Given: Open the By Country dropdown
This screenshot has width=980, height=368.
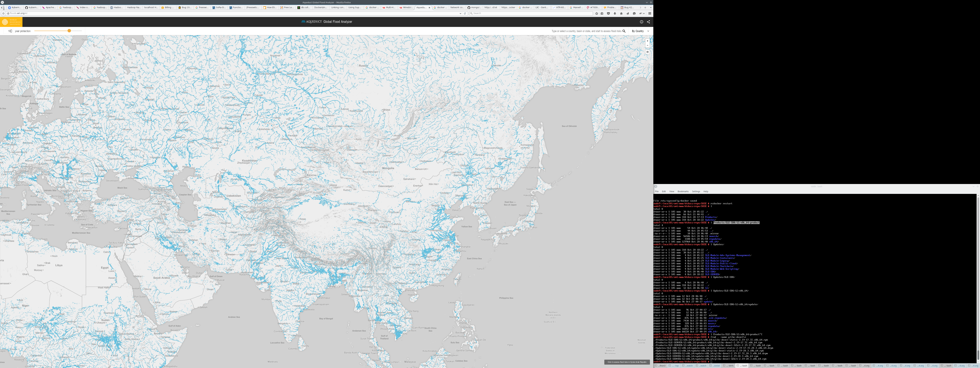Looking at the screenshot, I should pos(641,31).
